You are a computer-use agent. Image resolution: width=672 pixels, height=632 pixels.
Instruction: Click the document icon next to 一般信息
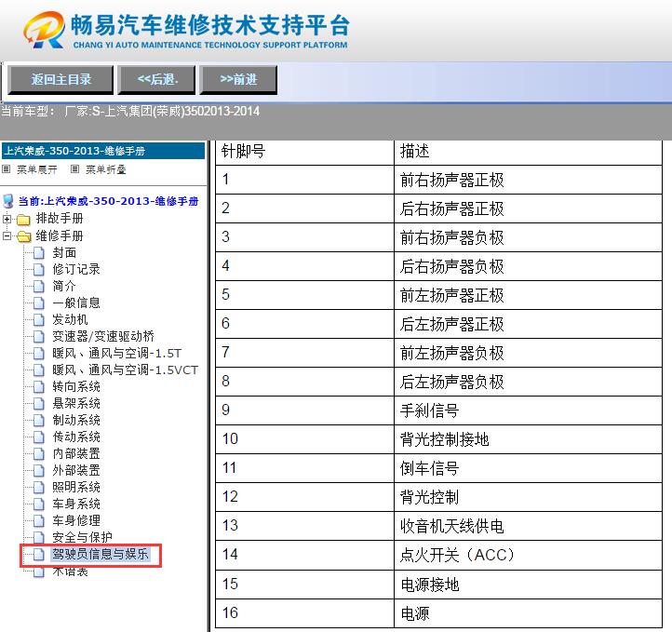pyautogui.click(x=39, y=303)
